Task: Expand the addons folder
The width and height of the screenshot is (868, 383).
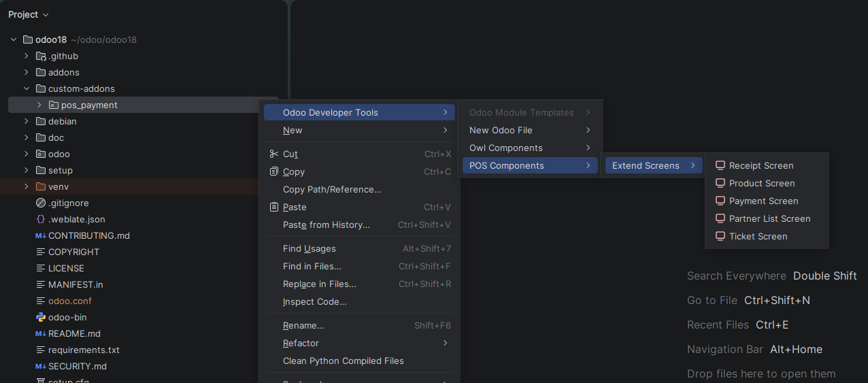Action: point(27,72)
